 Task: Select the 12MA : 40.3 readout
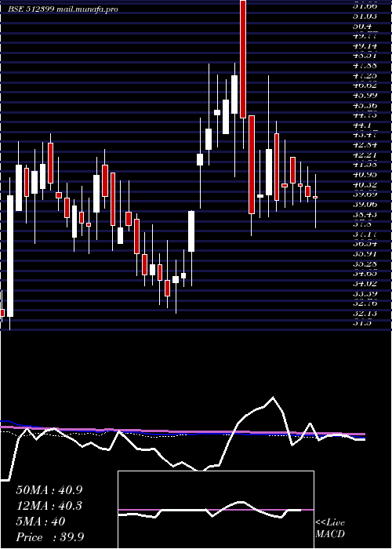(49, 506)
